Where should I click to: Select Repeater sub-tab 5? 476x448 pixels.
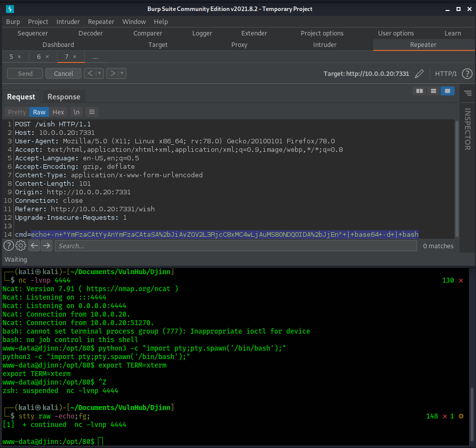[x=11, y=57]
